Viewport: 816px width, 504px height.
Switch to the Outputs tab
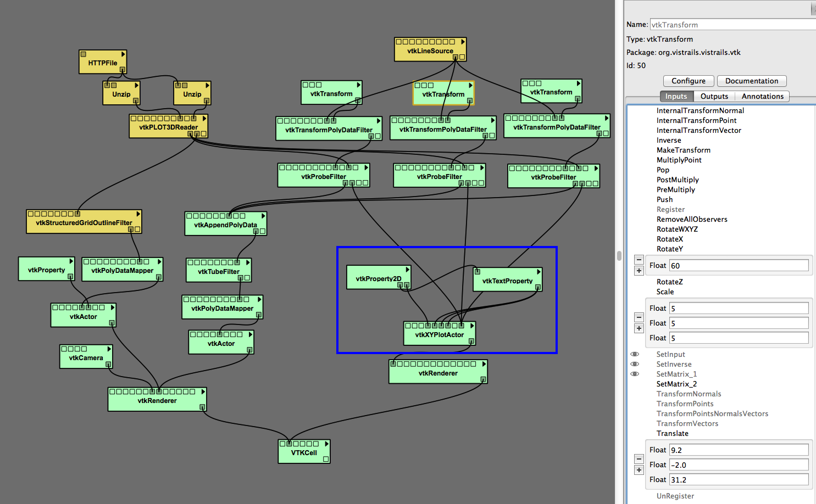coord(714,96)
